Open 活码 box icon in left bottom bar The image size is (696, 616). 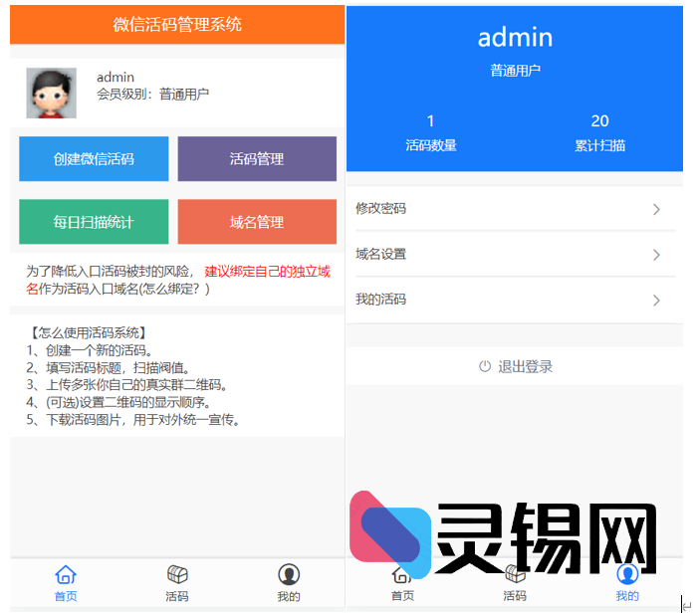177,574
